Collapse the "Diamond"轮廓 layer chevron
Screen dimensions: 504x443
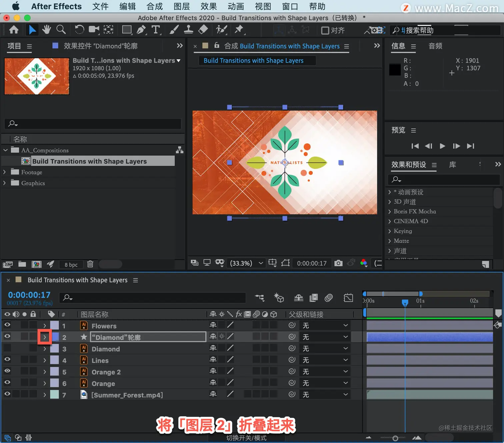point(45,337)
